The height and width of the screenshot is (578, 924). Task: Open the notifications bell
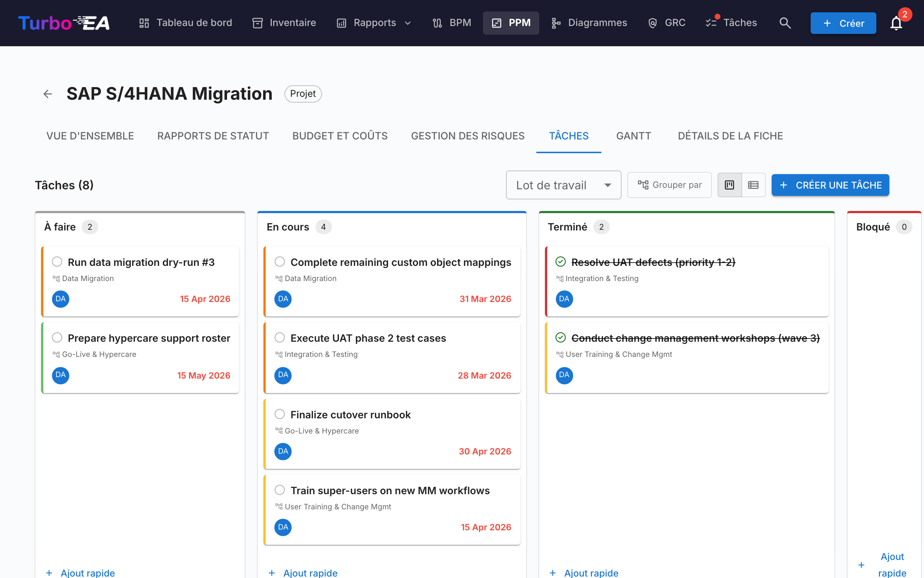click(x=896, y=23)
